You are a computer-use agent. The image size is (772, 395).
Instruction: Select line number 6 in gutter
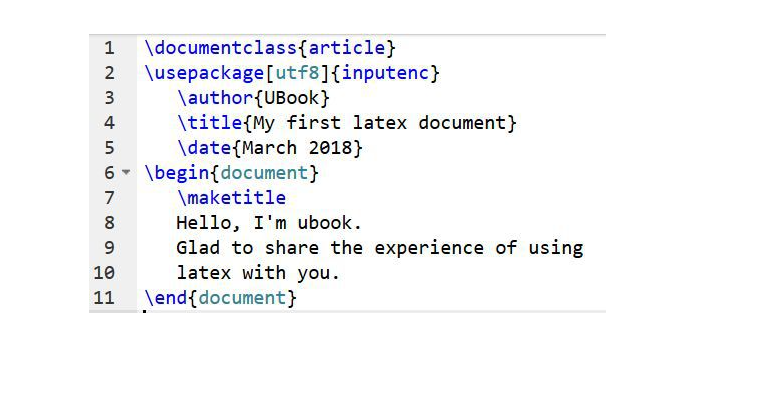point(109,173)
